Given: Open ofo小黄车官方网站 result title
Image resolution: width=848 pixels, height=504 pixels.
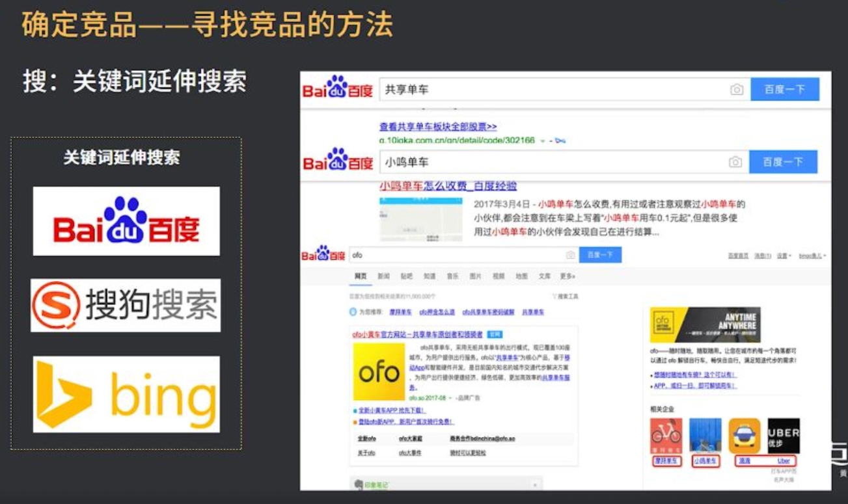Looking at the screenshot, I should coord(417,334).
